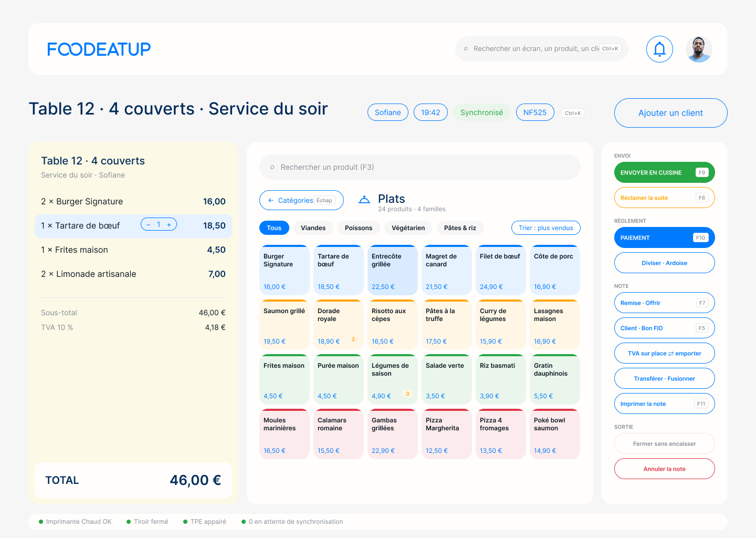The image size is (756, 538).
Task: Switch to the Végétarien filter
Action: click(x=408, y=227)
